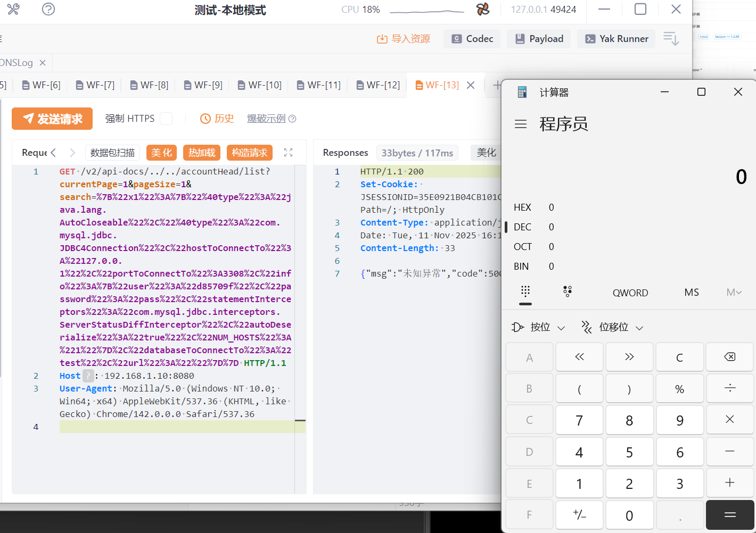The image size is (756, 533).
Task: Switch to the WF-[11] tab
Action: pos(318,85)
